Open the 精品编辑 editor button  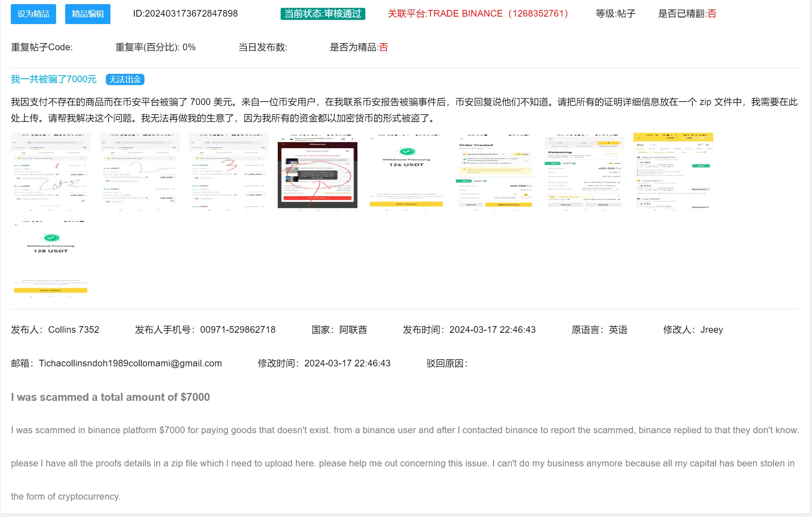tap(88, 14)
